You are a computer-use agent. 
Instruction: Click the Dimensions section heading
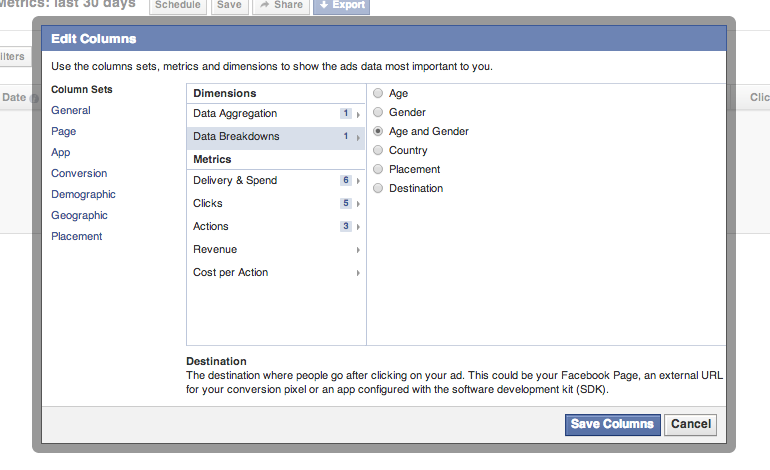coord(225,93)
